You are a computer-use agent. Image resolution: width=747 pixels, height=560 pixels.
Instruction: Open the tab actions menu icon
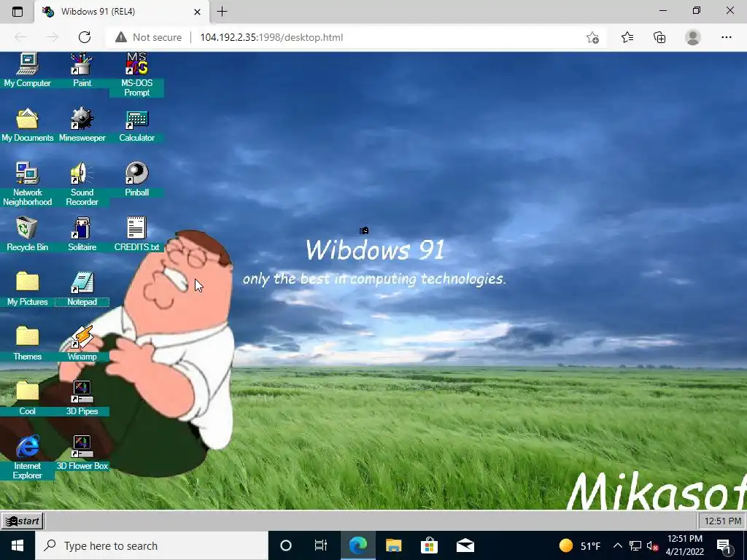pyautogui.click(x=18, y=12)
